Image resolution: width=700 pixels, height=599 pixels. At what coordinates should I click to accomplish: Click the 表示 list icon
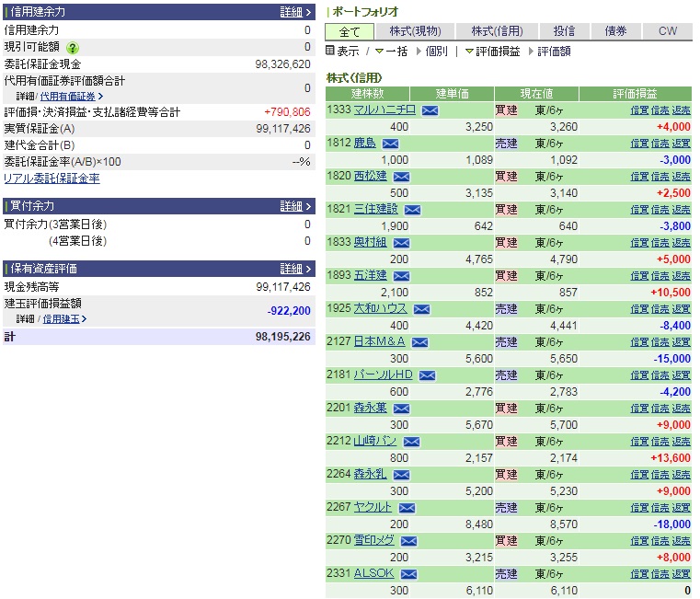330,51
